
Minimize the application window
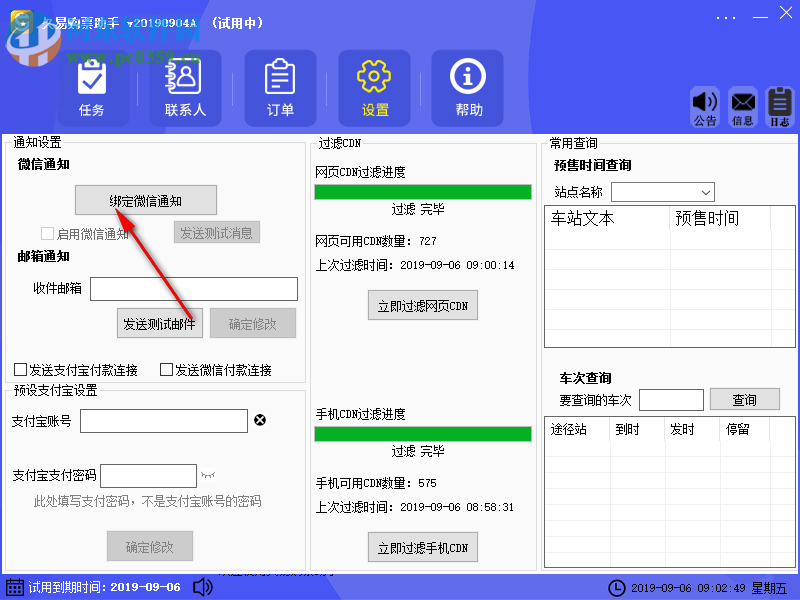760,17
